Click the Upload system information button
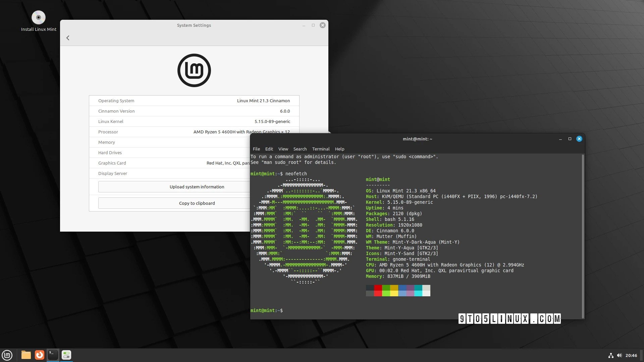 pyautogui.click(x=197, y=187)
